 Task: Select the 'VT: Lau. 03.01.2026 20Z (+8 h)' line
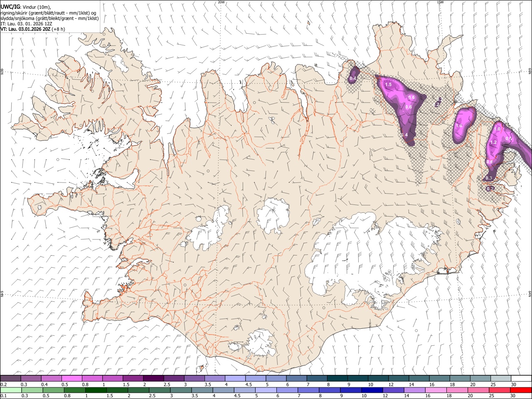click(33, 29)
